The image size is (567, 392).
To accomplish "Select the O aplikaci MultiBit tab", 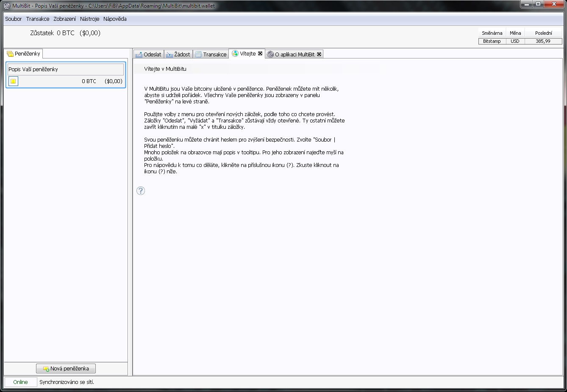I will click(295, 54).
